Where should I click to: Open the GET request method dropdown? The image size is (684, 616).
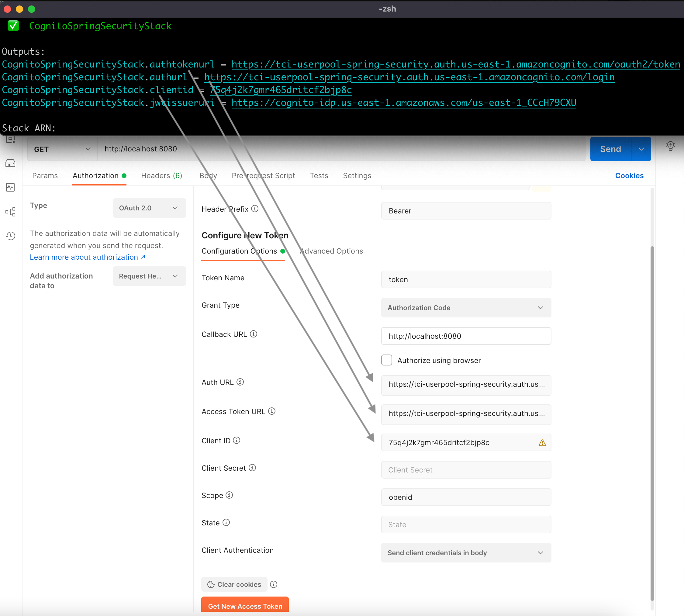point(62,149)
